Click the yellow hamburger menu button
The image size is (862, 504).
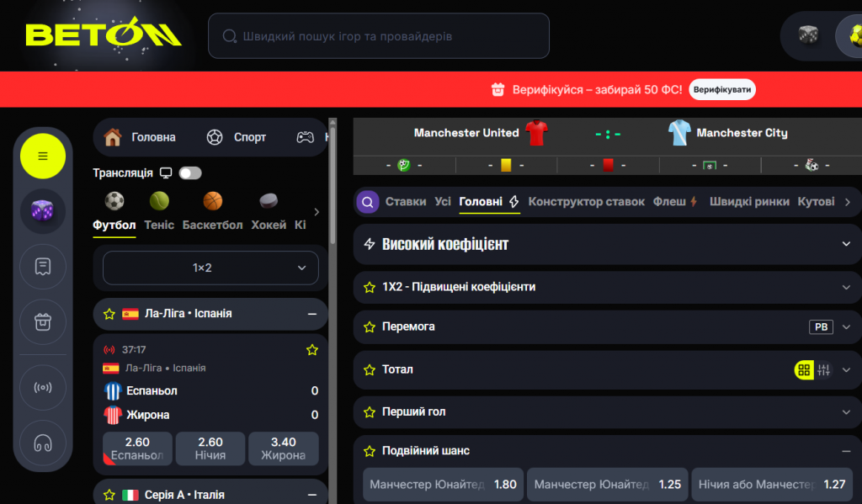pos(43,156)
